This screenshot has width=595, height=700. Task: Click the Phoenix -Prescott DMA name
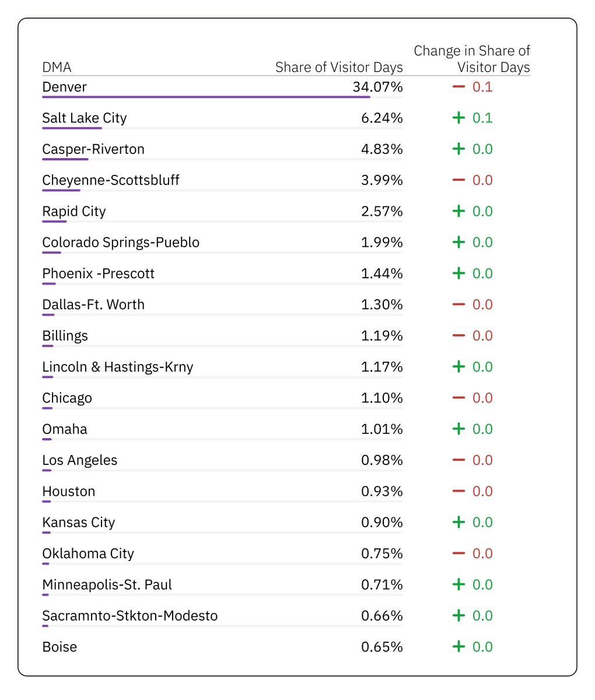pos(98,274)
